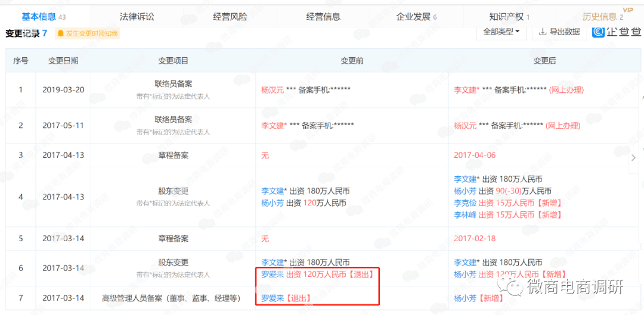Click the 变更项目 column header
The height and width of the screenshot is (315, 644).
tap(174, 61)
